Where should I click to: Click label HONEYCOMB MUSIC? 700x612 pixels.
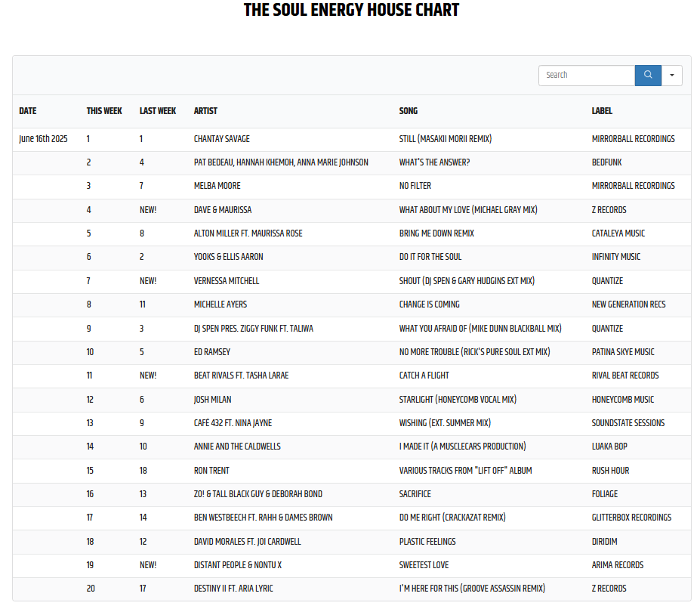click(x=623, y=400)
